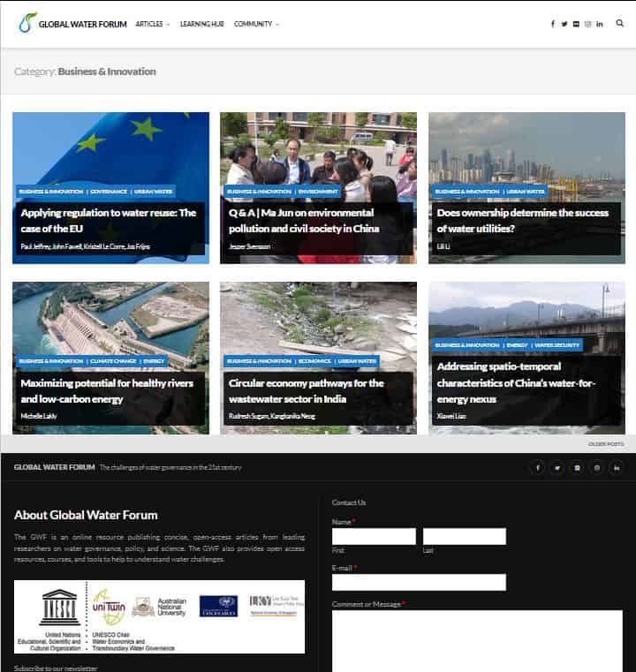Open author Jesper Svensson's link

249,246
